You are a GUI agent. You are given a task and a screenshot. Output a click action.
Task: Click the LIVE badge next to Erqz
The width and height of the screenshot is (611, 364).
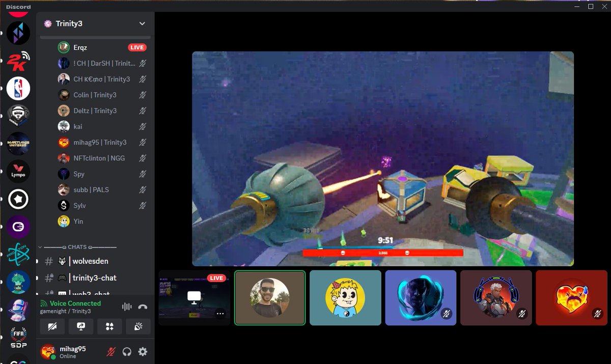pos(137,47)
